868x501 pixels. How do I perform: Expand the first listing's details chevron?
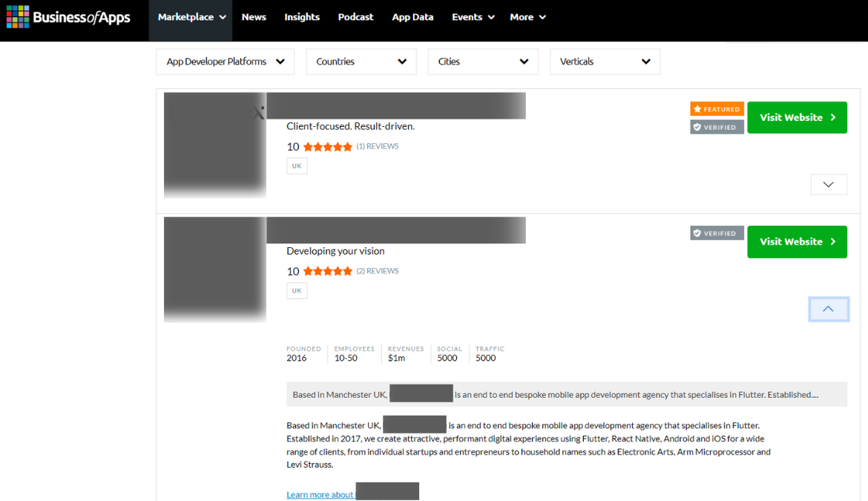[829, 184]
